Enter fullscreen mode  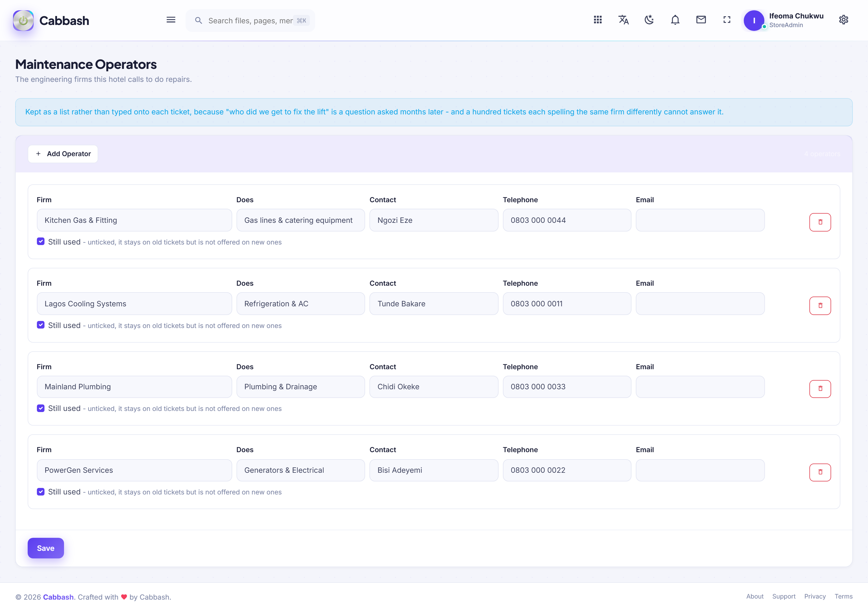727,20
